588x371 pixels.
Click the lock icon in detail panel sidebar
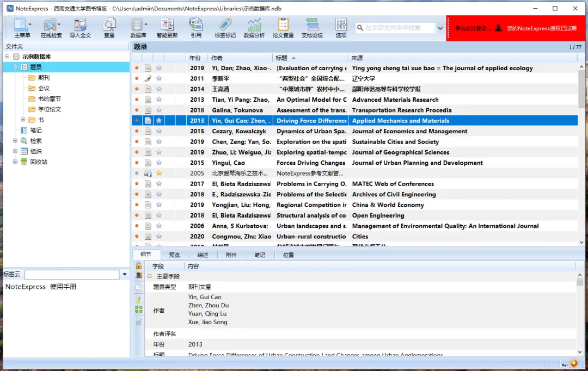pyautogui.click(x=139, y=265)
